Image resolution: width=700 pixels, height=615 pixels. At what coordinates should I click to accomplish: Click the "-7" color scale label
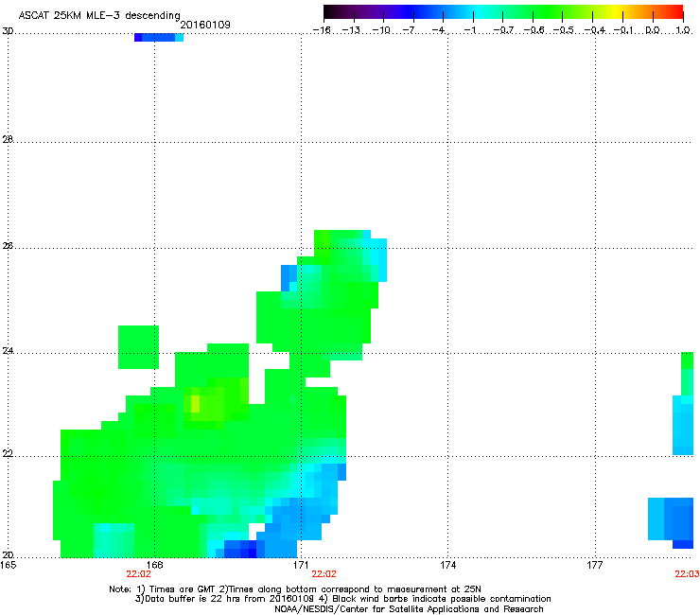coord(408,30)
